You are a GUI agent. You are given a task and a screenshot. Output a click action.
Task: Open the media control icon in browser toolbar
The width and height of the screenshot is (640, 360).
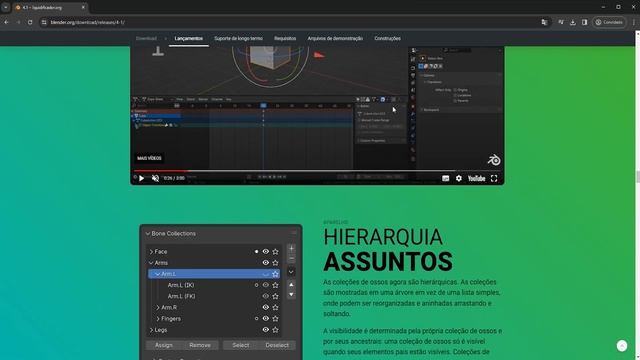coord(561,22)
